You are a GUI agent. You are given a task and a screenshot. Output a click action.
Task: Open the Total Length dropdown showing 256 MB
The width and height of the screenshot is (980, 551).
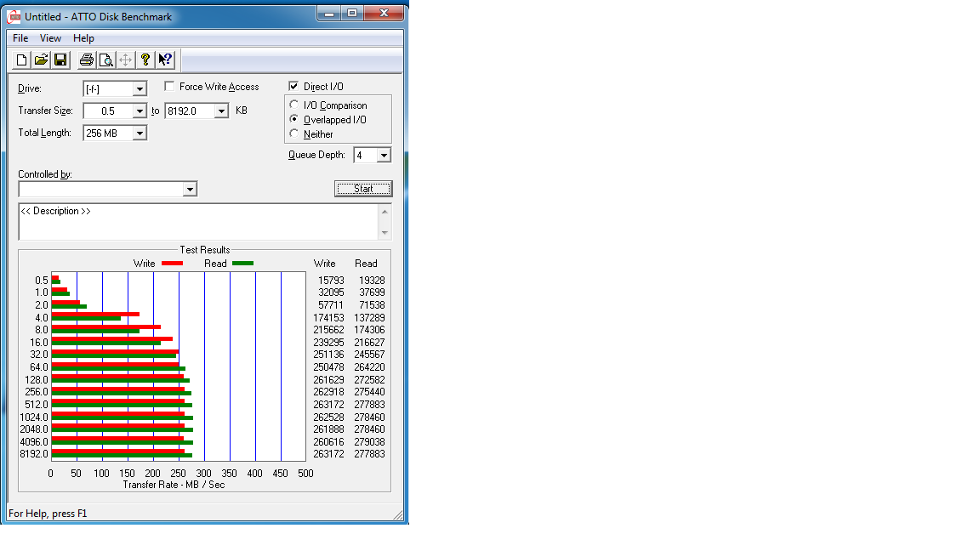click(x=140, y=133)
